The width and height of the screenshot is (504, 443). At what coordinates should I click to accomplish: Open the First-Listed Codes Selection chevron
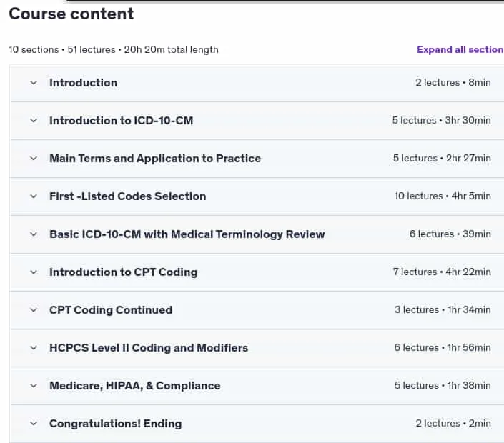click(34, 196)
